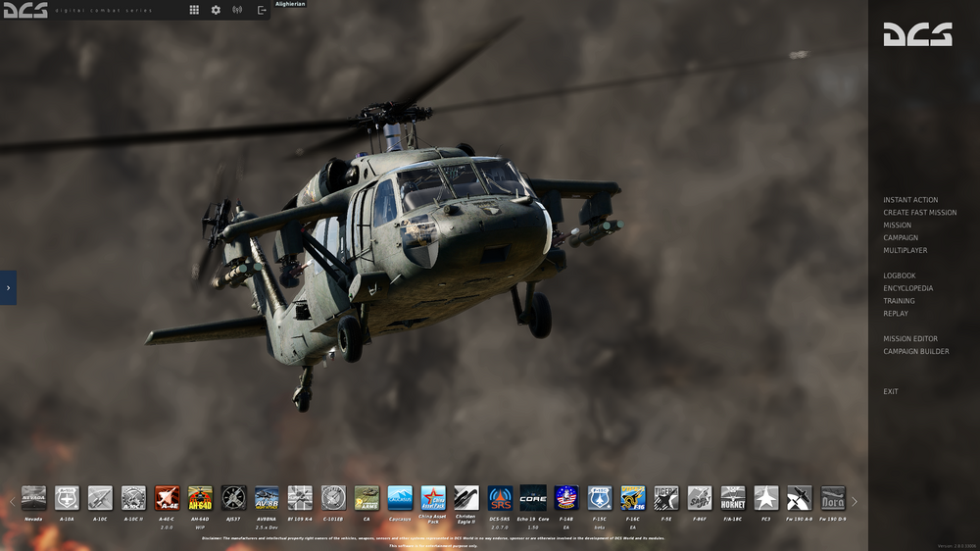Select the Fw 190 D-9 Dora icon
The height and width of the screenshot is (551, 980).
coord(832,498)
